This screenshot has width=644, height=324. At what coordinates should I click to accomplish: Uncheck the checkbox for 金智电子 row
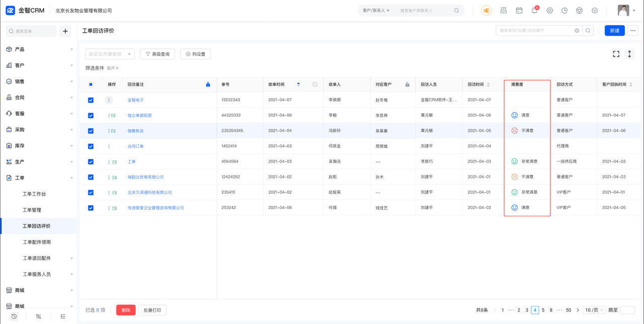click(91, 100)
